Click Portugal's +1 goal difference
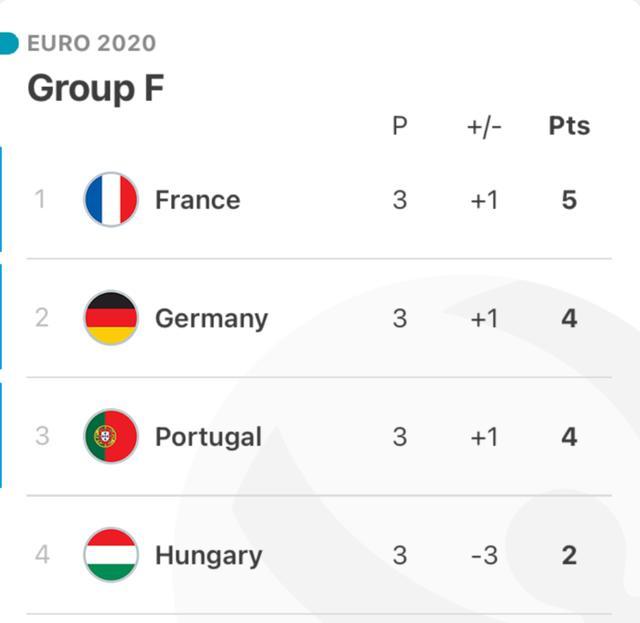The width and height of the screenshot is (640, 623). coord(484,437)
